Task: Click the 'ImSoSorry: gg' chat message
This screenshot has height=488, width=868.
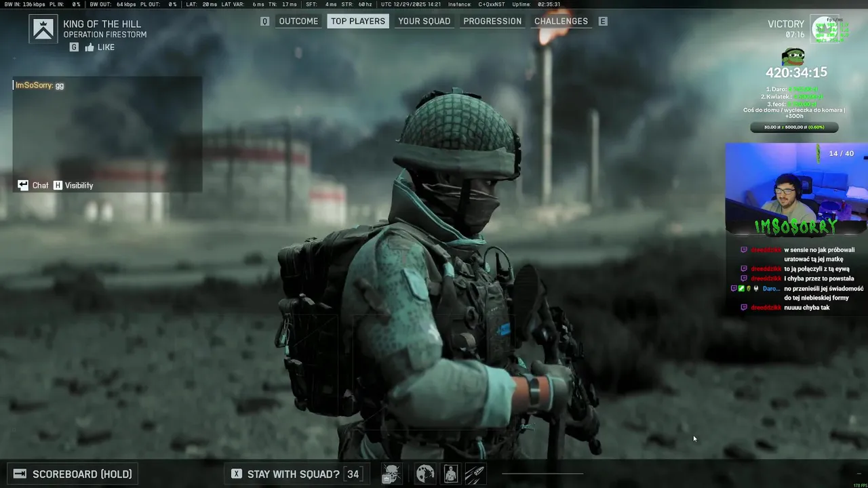Action: (x=40, y=85)
